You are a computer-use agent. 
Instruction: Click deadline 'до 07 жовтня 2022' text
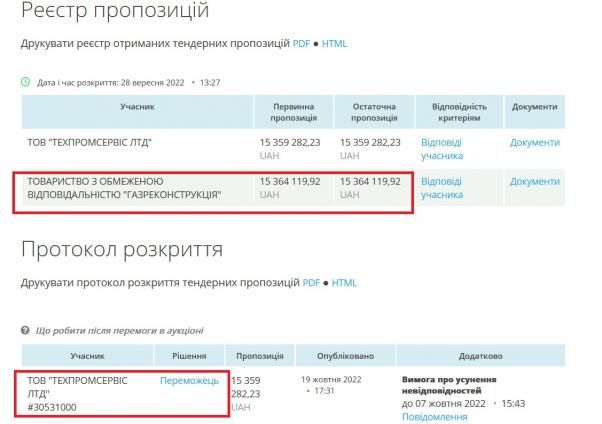tap(443, 404)
